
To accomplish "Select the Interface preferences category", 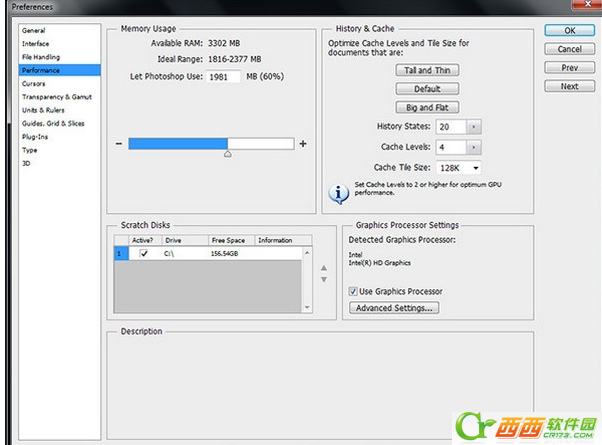I will (x=60, y=44).
